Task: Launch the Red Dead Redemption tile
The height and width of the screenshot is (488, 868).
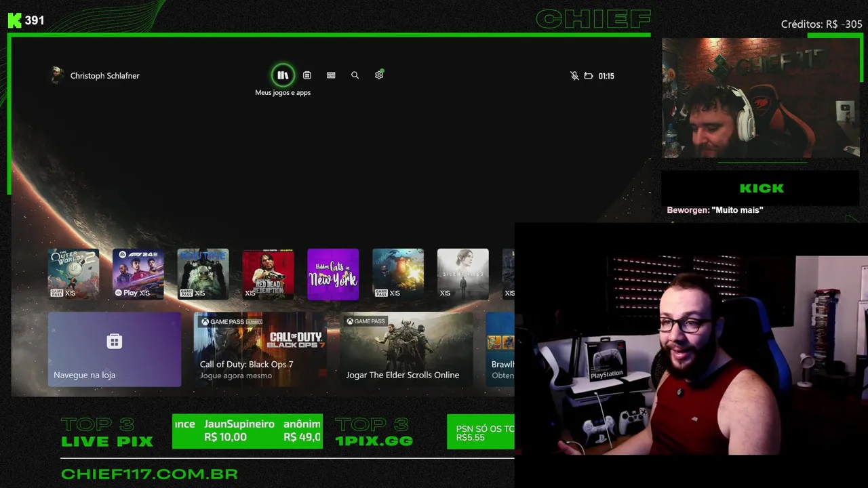Action: pyautogui.click(x=268, y=274)
